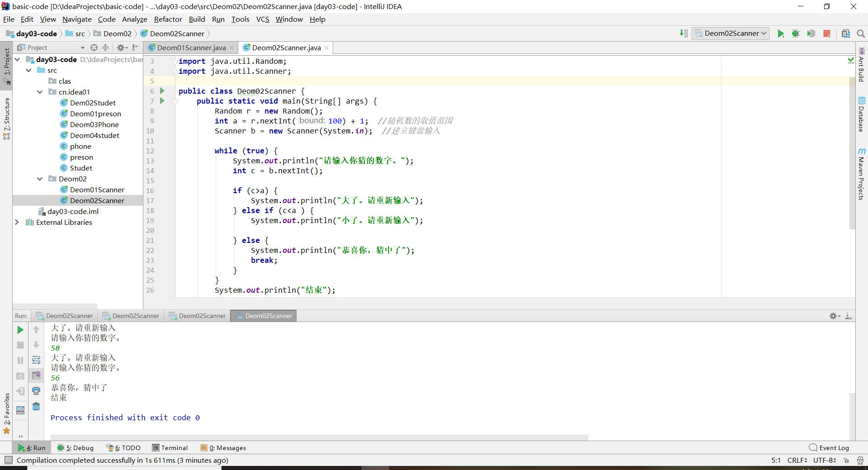This screenshot has width=868, height=470.
Task: Collapse the Deom02 package
Action: pos(40,179)
